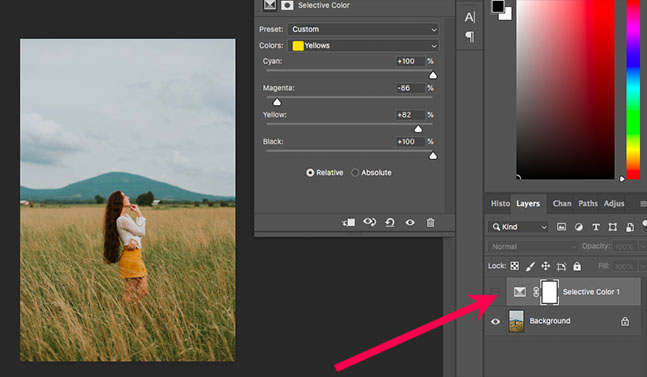Filter layers by type layers icon
Image resolution: width=647 pixels, height=377 pixels.
coord(595,227)
